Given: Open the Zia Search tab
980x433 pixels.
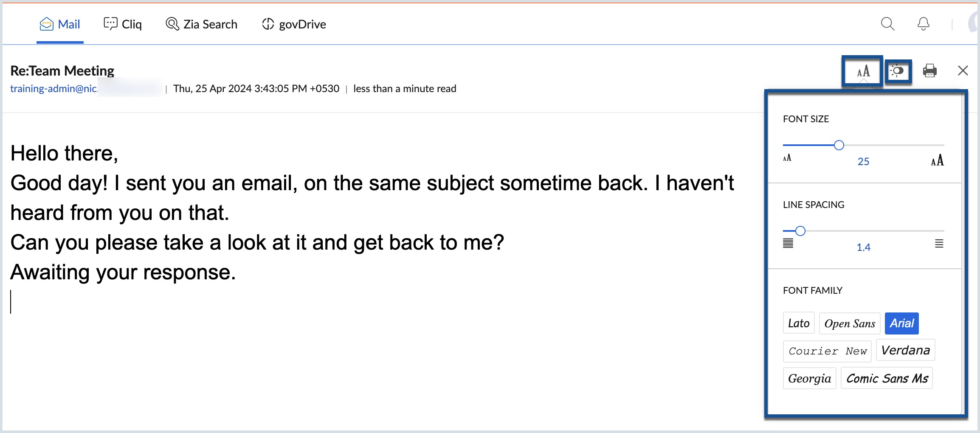Looking at the screenshot, I should [x=201, y=24].
